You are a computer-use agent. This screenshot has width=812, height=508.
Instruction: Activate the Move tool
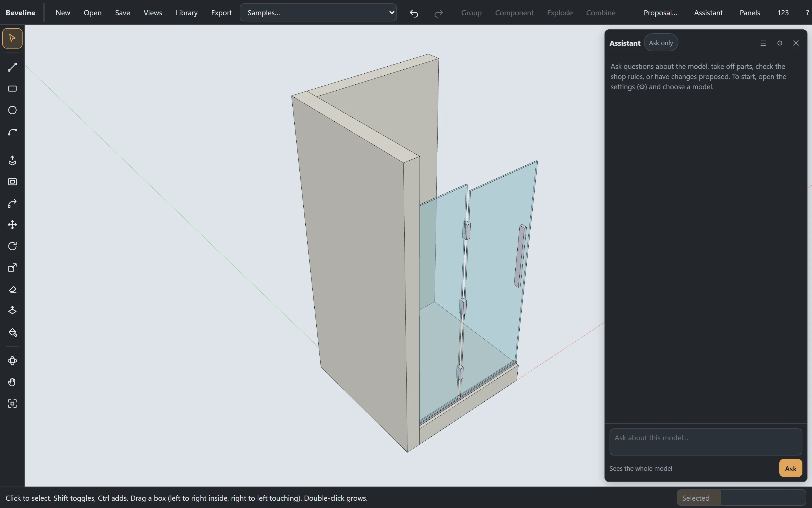click(12, 225)
